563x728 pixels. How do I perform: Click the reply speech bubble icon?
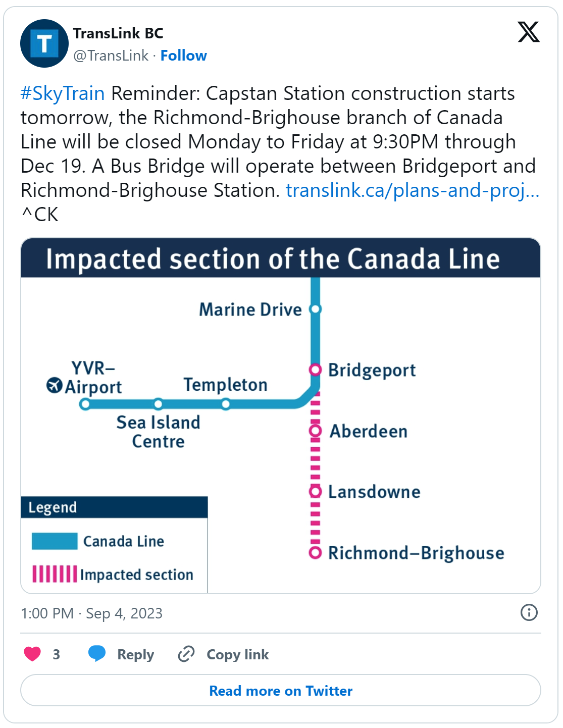coord(97,653)
